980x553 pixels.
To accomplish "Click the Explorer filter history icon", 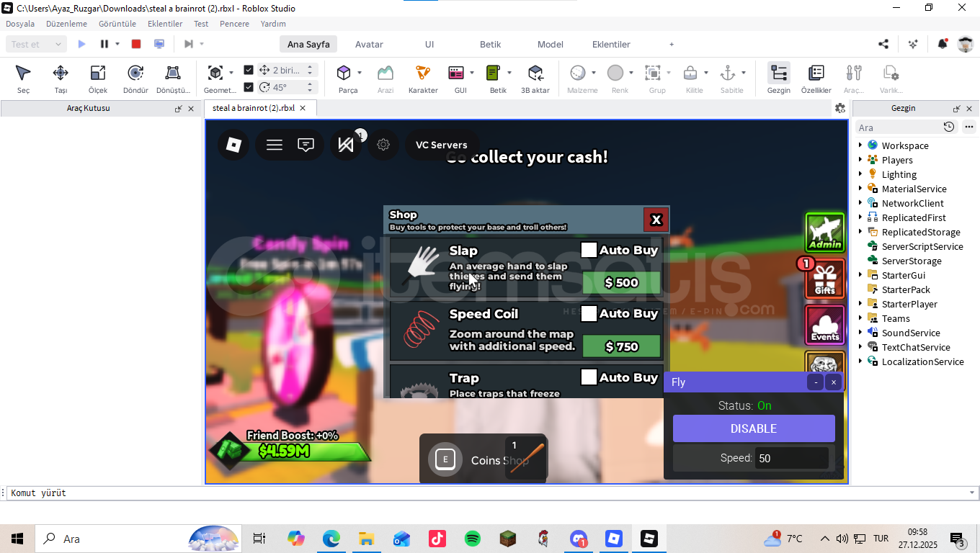I will tap(949, 127).
